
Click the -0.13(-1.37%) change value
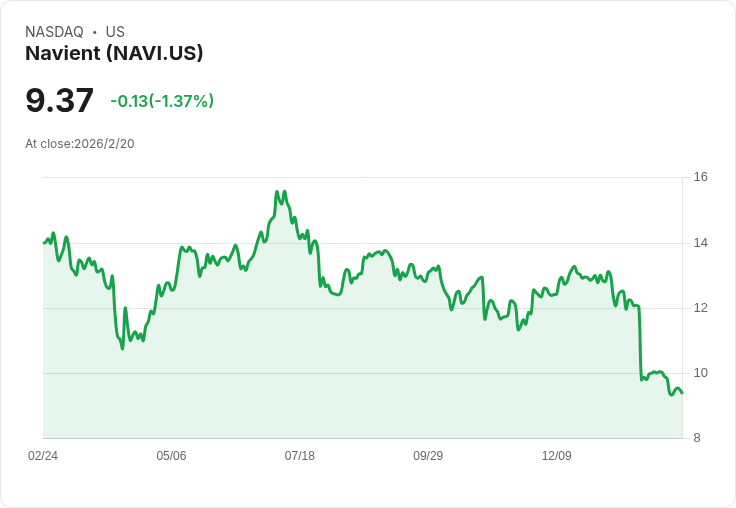(162, 101)
